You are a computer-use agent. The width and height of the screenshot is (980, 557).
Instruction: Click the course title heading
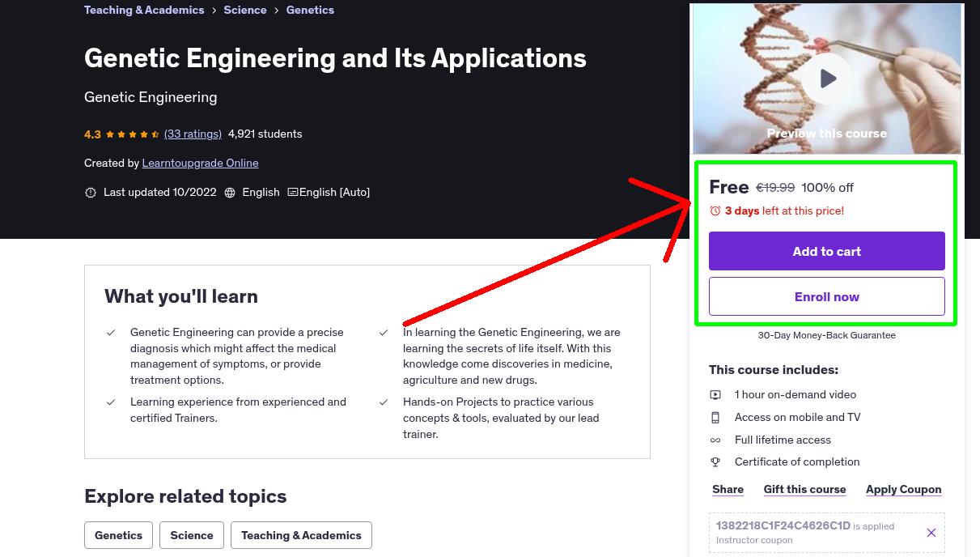(335, 58)
